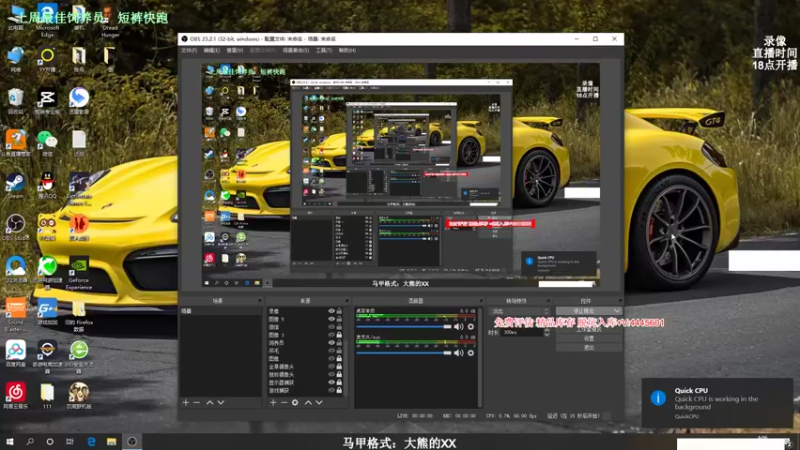Open the Quick CPU notification toast
This screenshot has width=800, height=450.
[717, 403]
